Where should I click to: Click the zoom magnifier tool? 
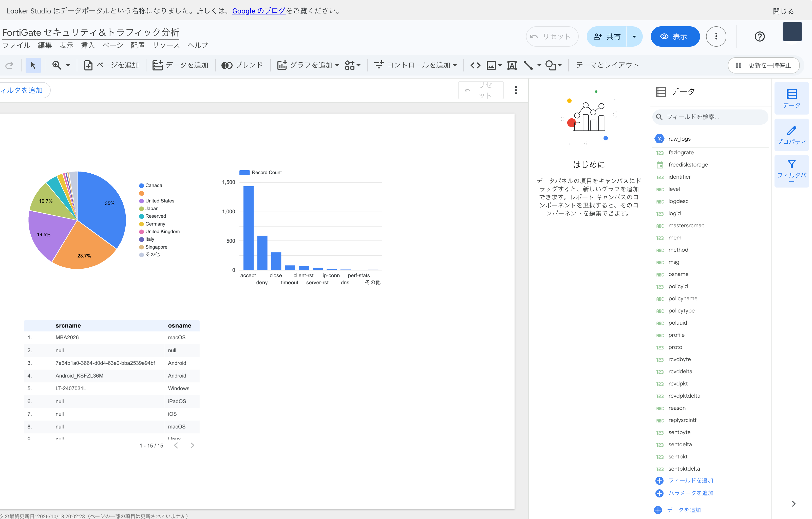pos(57,65)
